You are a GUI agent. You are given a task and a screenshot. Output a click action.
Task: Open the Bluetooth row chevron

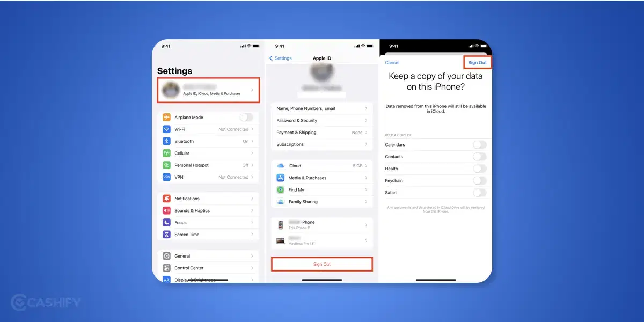click(252, 141)
